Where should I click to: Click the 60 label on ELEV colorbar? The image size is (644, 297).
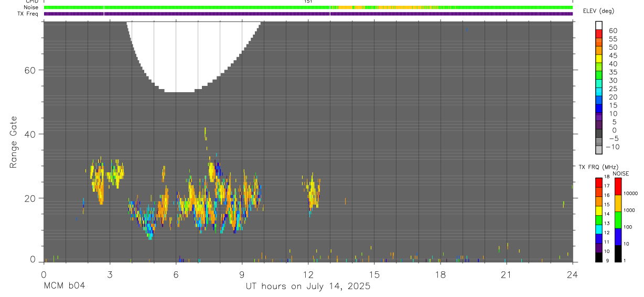pos(613,31)
